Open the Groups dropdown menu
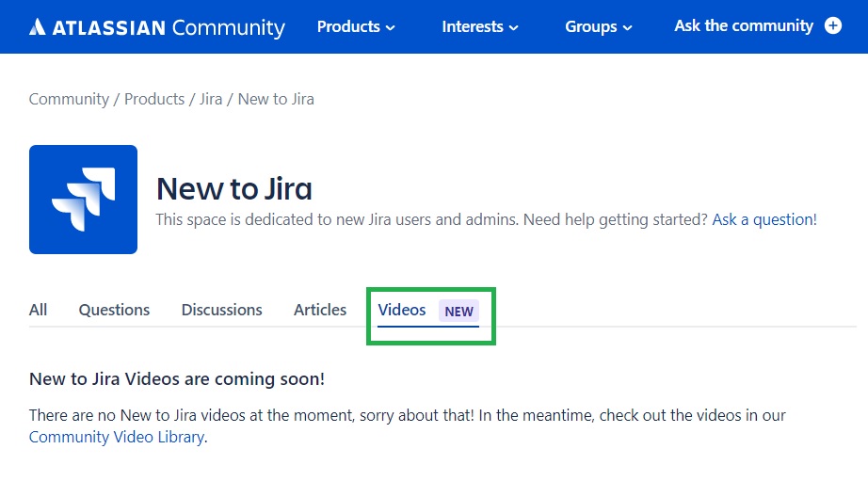 click(x=598, y=26)
